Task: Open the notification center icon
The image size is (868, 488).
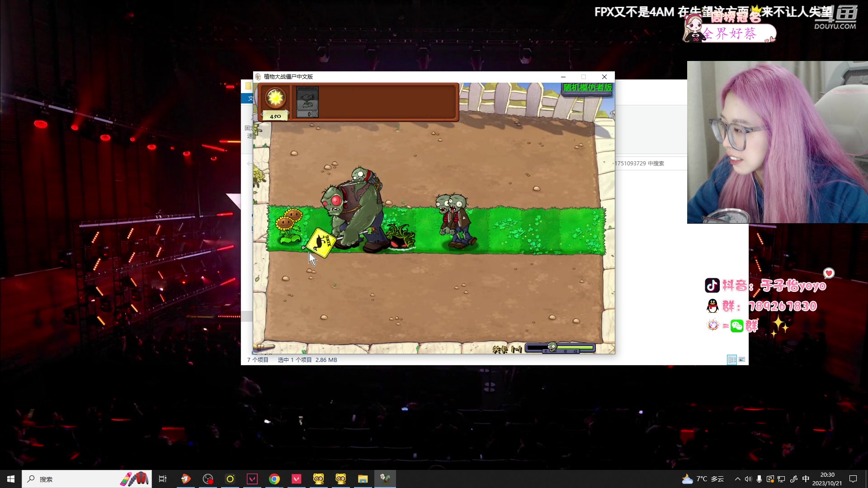Action: 853,479
